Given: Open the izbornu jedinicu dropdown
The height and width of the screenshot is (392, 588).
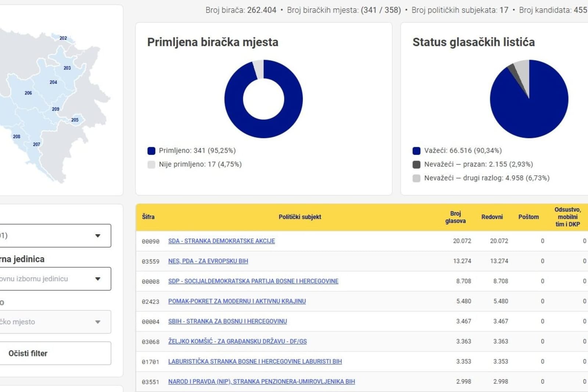Looking at the screenshot, I should (x=55, y=279).
